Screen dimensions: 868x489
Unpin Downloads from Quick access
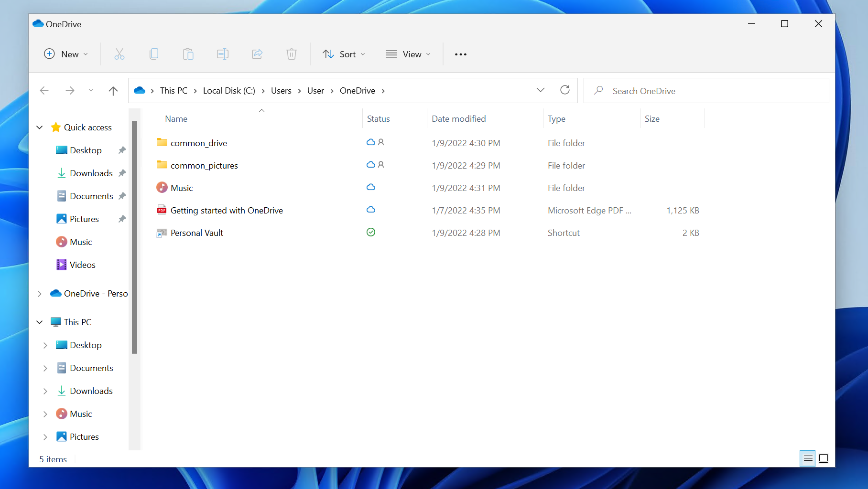[122, 173]
